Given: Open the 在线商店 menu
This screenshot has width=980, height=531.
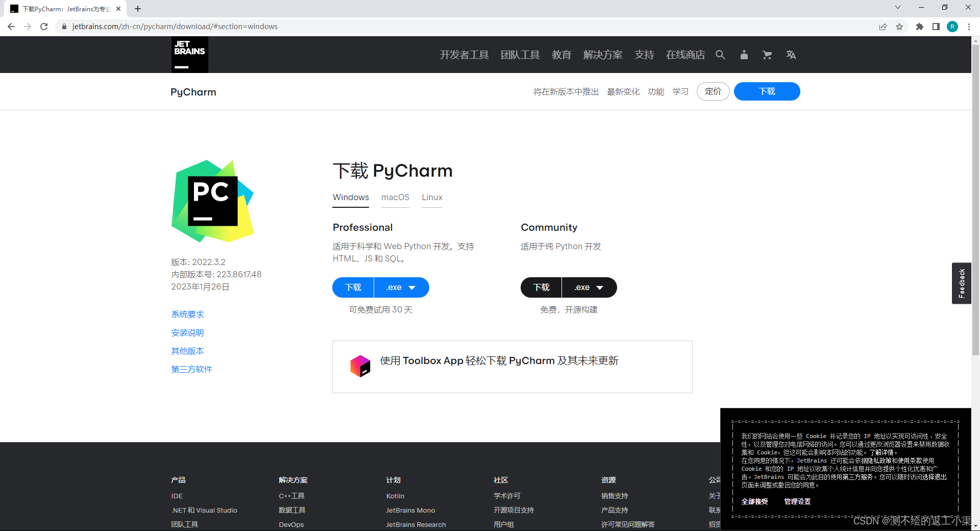Looking at the screenshot, I should click(685, 55).
